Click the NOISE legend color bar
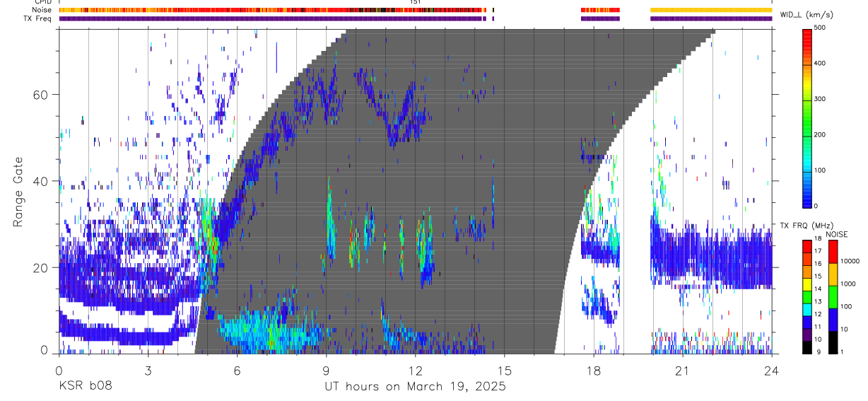This screenshot has height=401, width=868. (x=833, y=296)
